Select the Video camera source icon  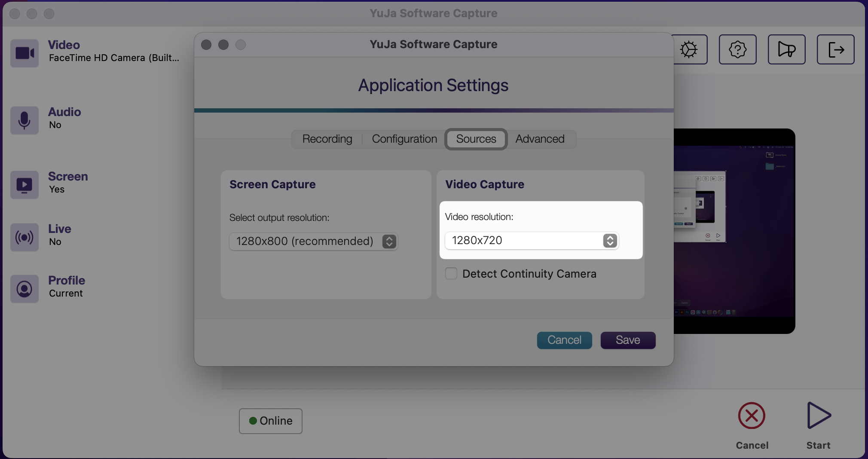point(24,53)
